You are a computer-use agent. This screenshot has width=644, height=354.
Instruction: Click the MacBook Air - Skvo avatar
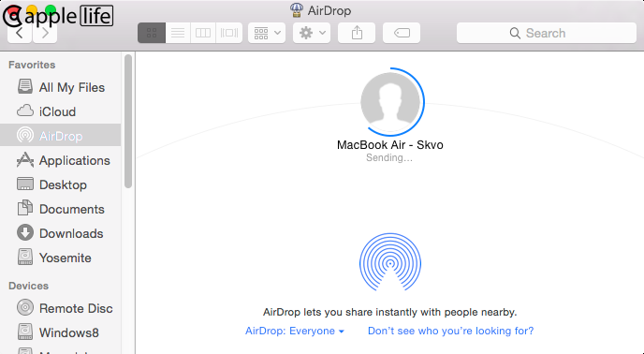point(390,102)
